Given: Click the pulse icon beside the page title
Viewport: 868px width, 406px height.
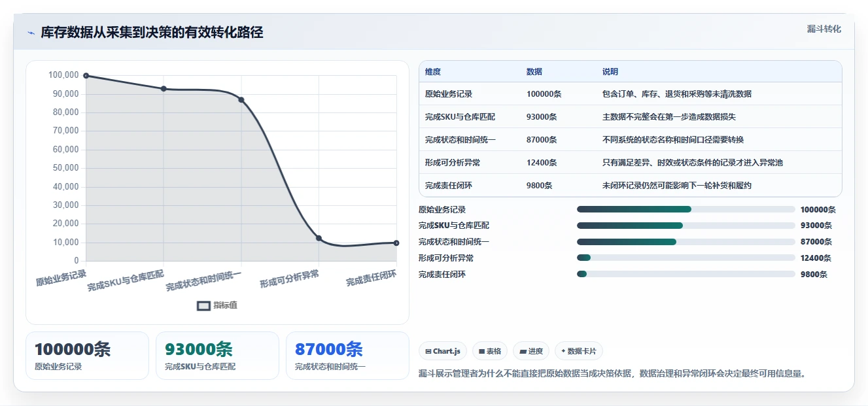Looking at the screenshot, I should 31,33.
